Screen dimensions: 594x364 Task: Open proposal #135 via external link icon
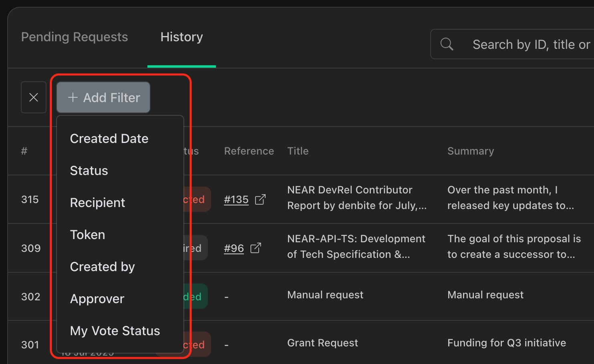[261, 199]
